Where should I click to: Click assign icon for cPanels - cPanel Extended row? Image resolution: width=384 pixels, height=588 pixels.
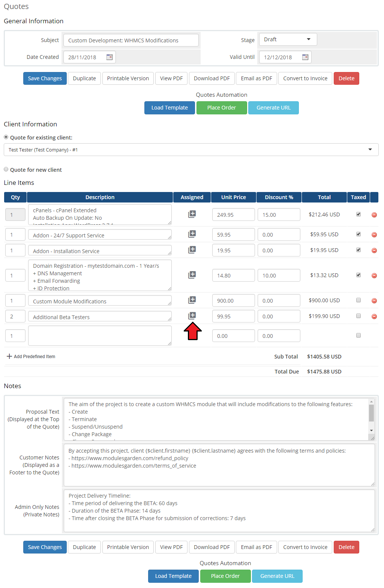pos(192,214)
